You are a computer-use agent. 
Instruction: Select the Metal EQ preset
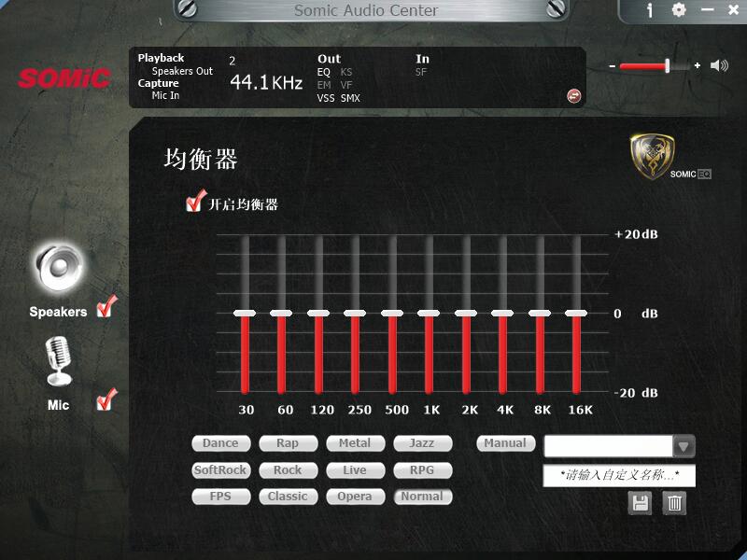click(x=355, y=443)
